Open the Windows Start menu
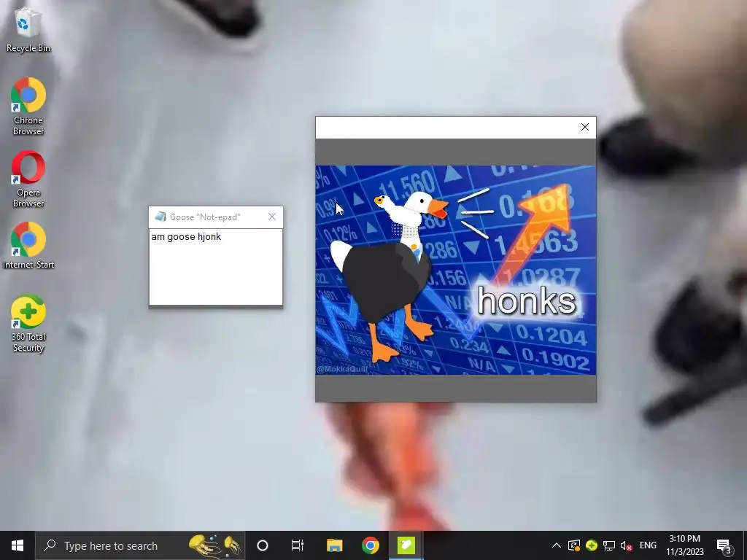The height and width of the screenshot is (560, 747). [x=18, y=545]
